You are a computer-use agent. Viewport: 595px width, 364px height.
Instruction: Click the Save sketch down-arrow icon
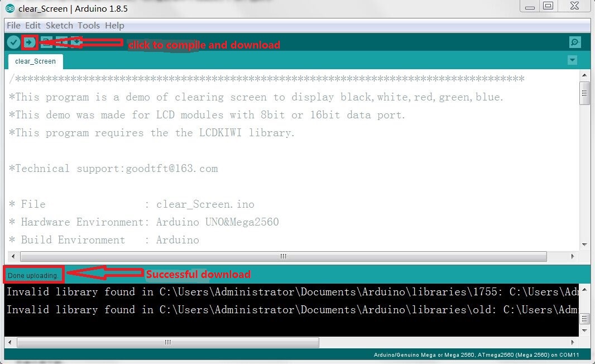click(76, 42)
